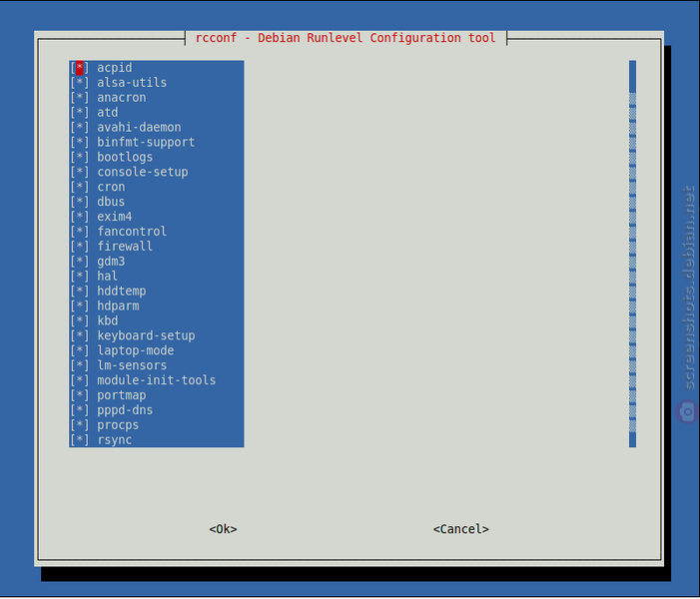Toggle the fancontrol checkbox
This screenshot has width=700, height=599.
[80, 232]
